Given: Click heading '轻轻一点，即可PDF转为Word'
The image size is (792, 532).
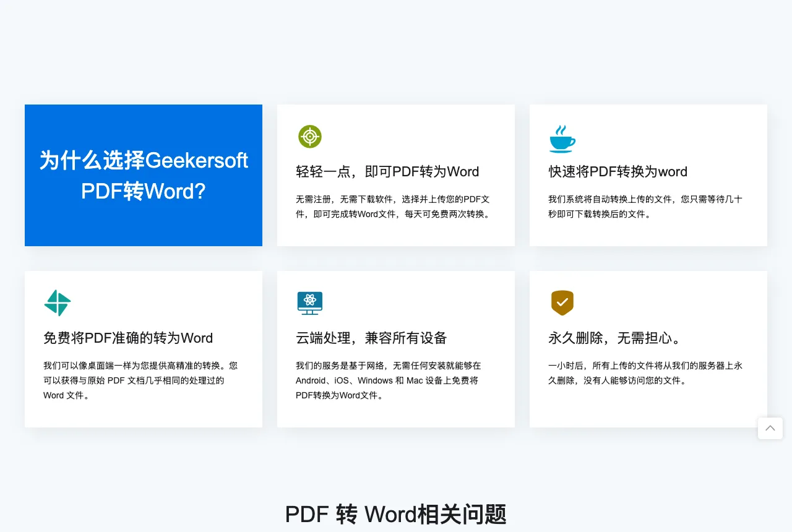Looking at the screenshot, I should tap(387, 171).
